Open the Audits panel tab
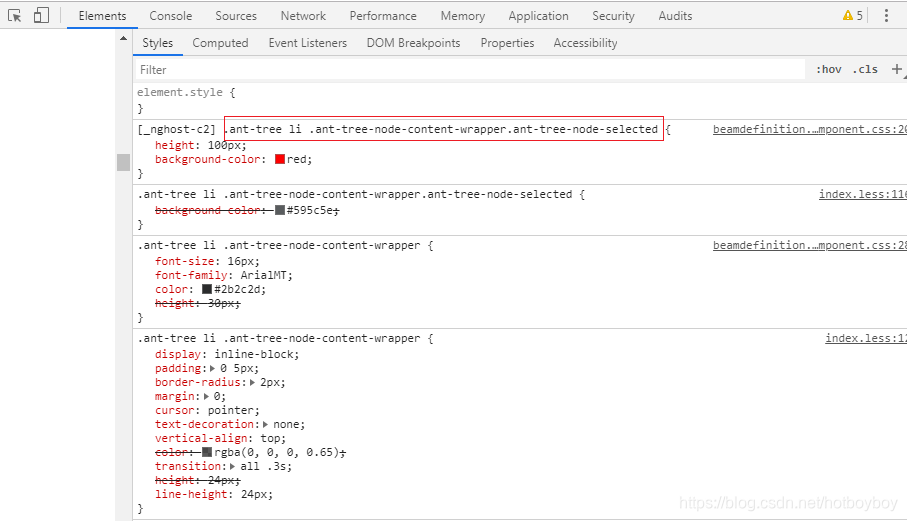The width and height of the screenshot is (907, 521). click(x=675, y=16)
